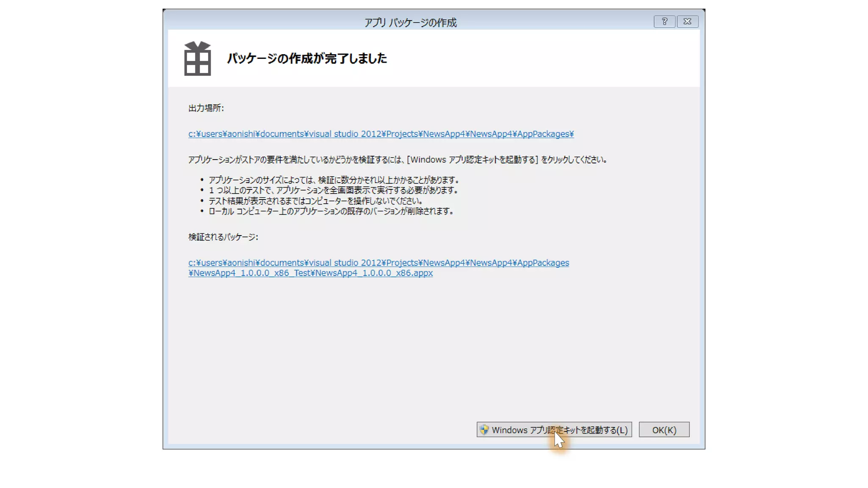Click the NewsApp4_1.0.0.0_x86_Test folder portion of link

pyautogui.click(x=252, y=273)
